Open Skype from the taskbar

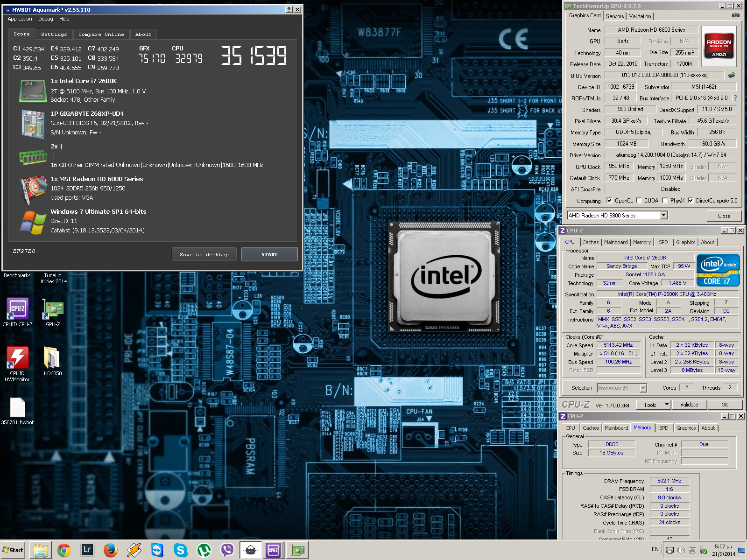pos(180,550)
